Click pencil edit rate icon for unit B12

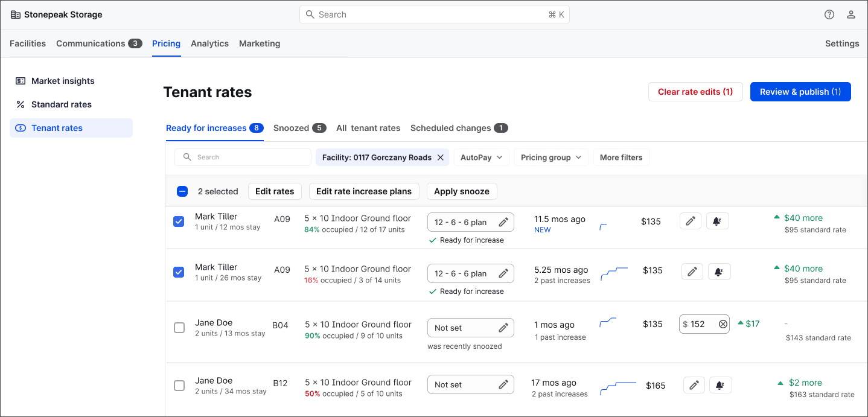(694, 385)
